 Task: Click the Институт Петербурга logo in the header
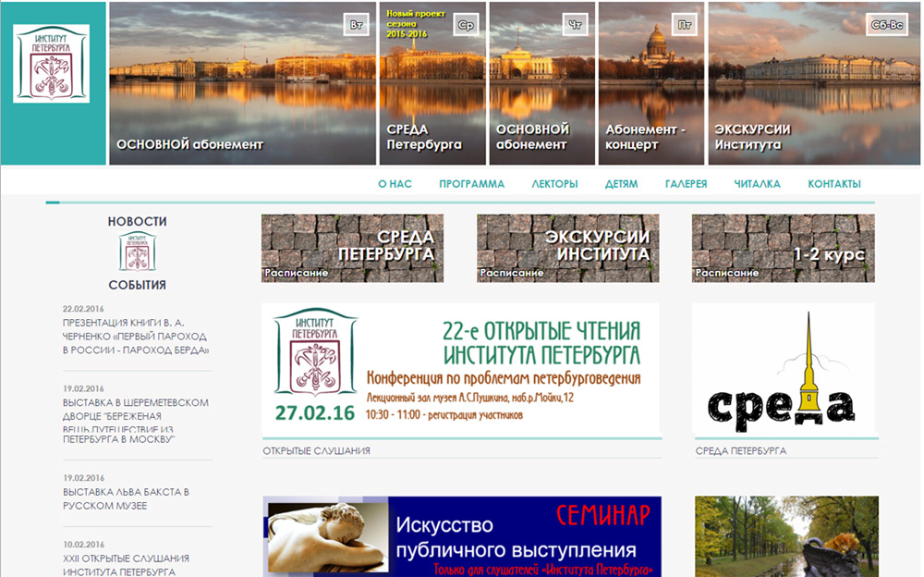pos(51,64)
